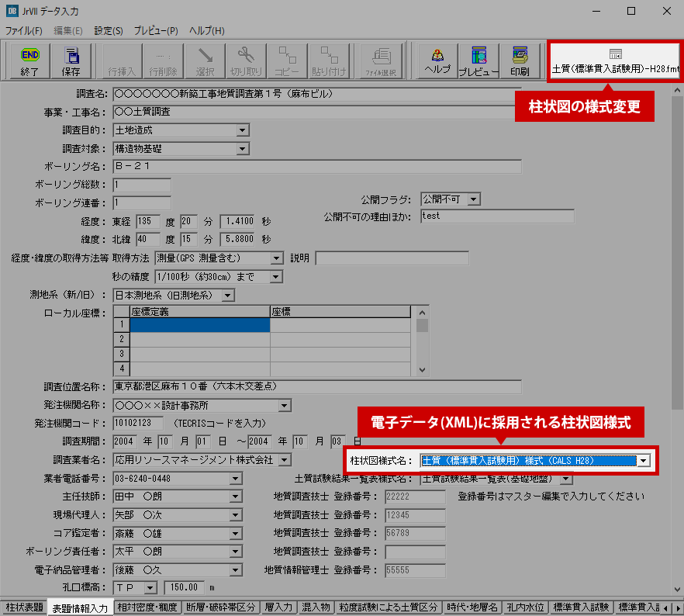Click the 終了 (END) toolbar icon
Image resolution: width=684 pixels, height=616 pixels.
click(x=30, y=61)
